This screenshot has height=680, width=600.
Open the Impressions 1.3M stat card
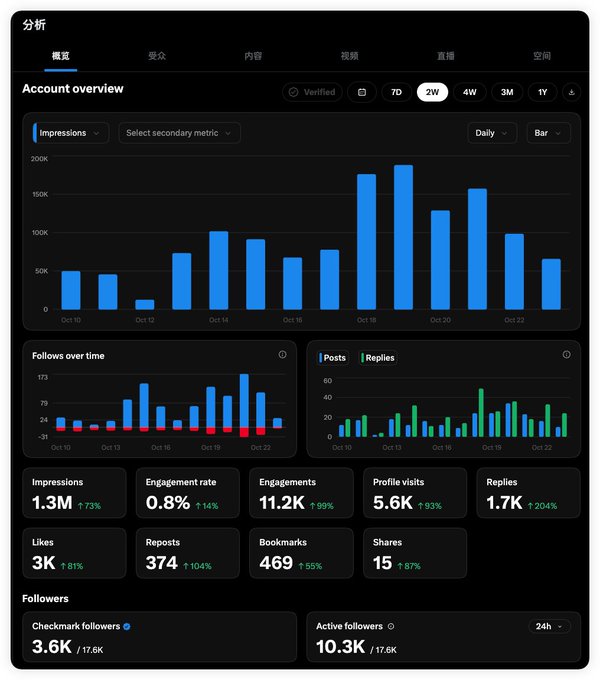[74, 493]
